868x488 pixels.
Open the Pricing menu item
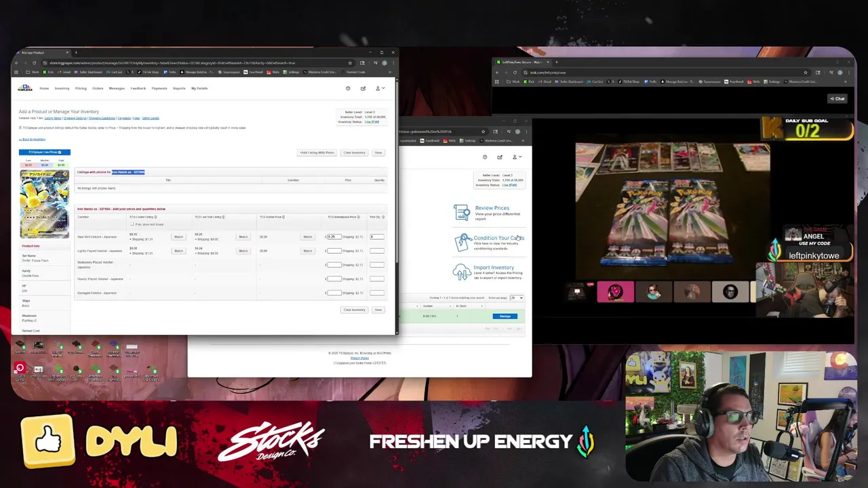pyautogui.click(x=81, y=88)
